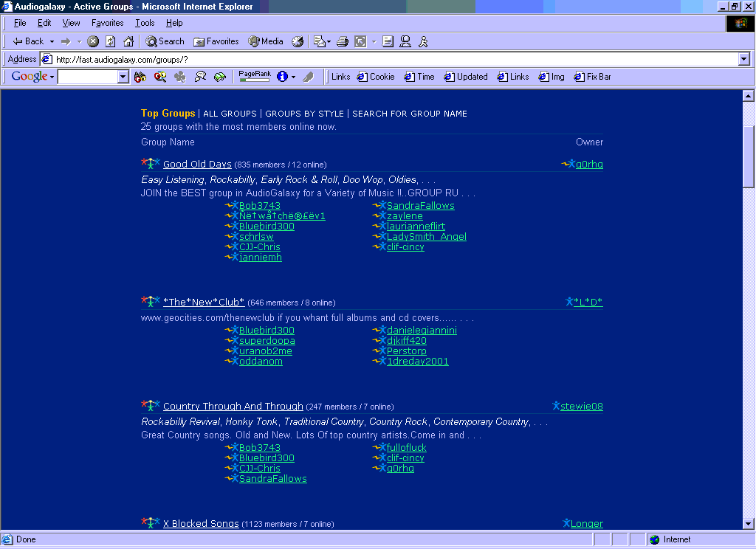Open user LadySmith_Angel's profile
Screen dimensions: 756x549
click(426, 237)
